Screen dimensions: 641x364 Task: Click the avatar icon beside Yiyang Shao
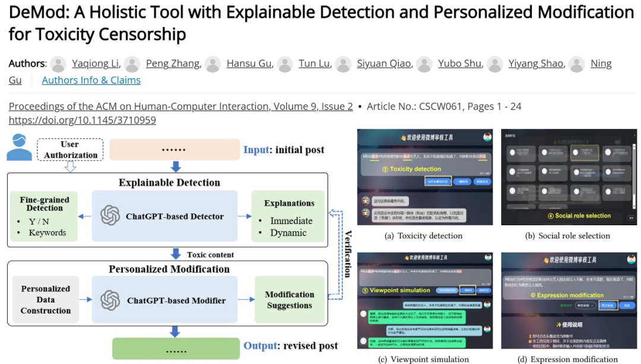495,64
